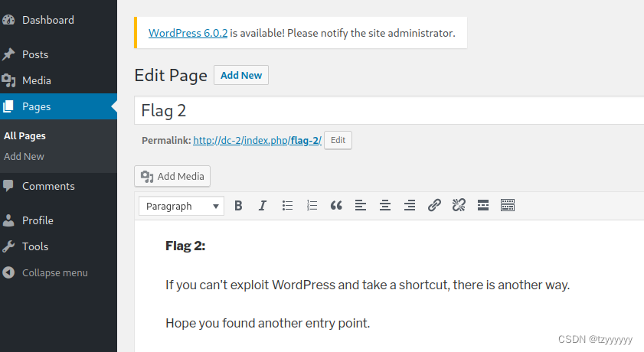Image resolution: width=644 pixels, height=352 pixels.
Task: Insert Read More tag
Action: [483, 206]
